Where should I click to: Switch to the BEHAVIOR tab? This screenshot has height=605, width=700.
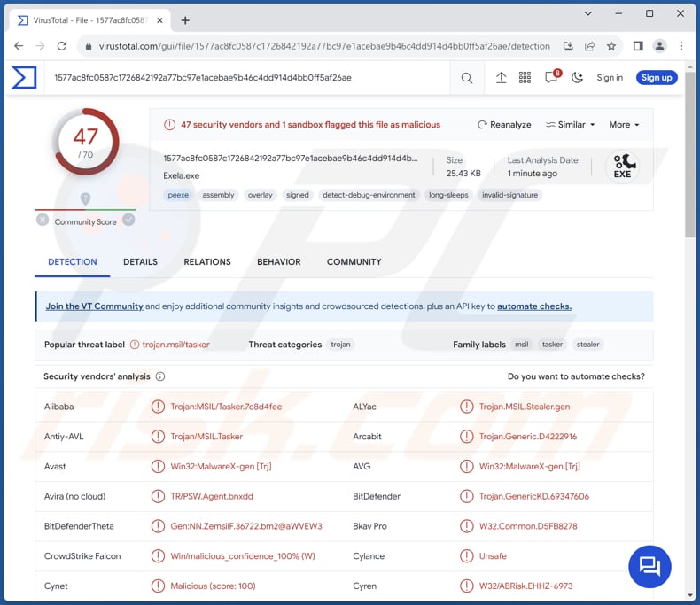[x=278, y=262]
